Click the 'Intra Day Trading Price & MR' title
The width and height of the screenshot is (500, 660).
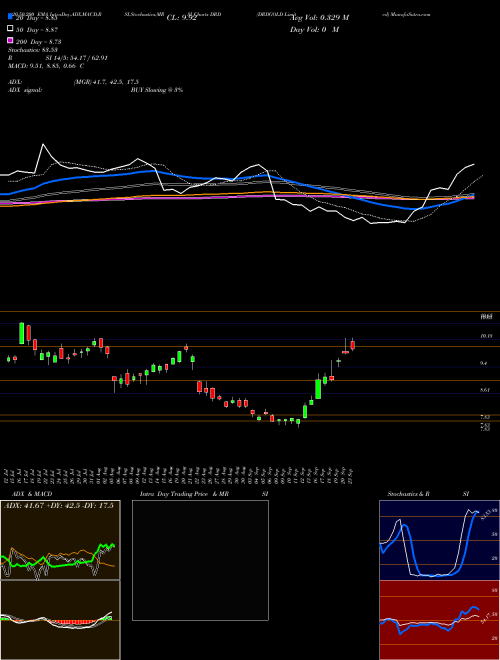click(x=184, y=494)
